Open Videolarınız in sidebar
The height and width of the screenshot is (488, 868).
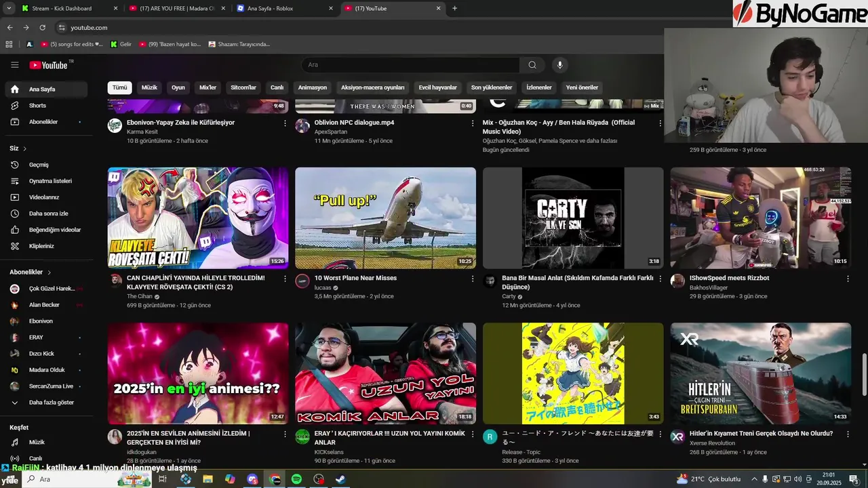tap(46, 197)
